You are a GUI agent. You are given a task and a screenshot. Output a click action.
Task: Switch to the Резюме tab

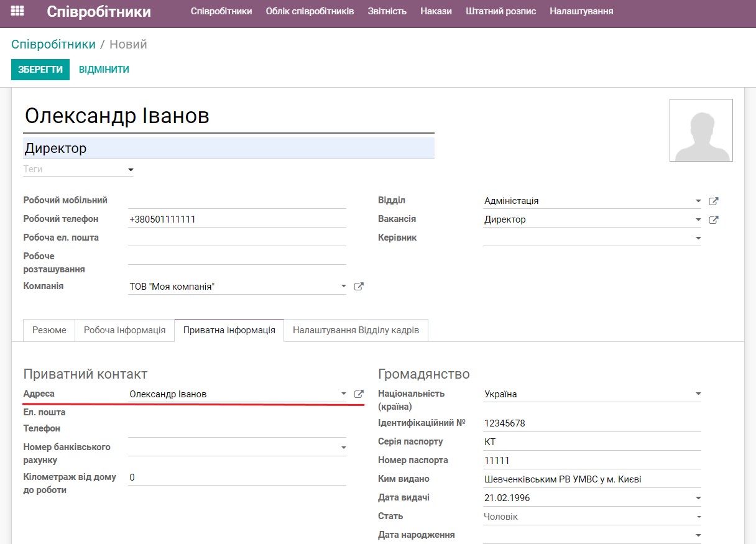tap(48, 330)
